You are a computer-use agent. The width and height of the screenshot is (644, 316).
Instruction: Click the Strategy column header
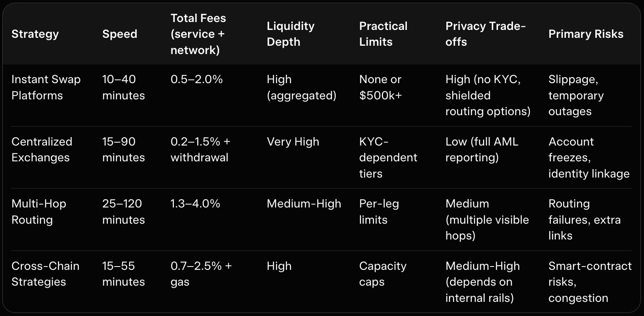(x=35, y=34)
